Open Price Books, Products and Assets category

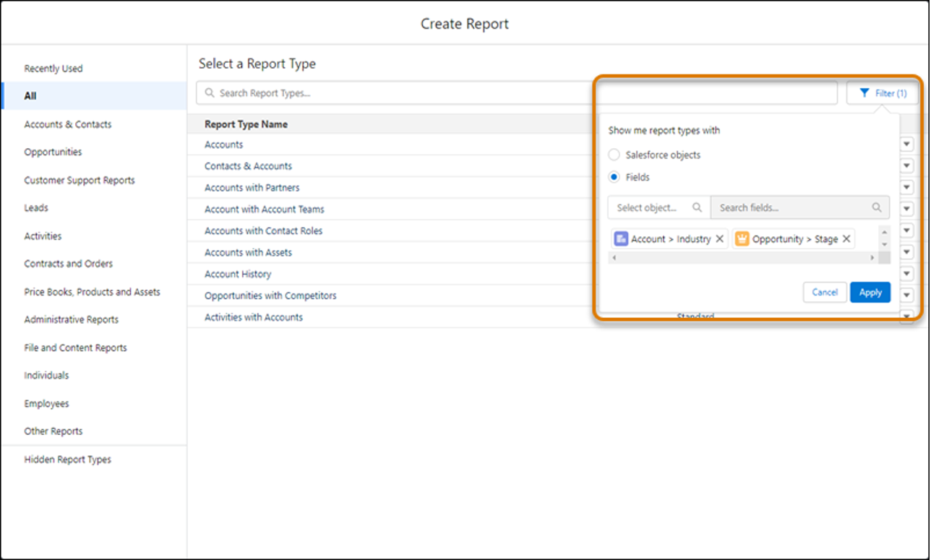coord(93,292)
